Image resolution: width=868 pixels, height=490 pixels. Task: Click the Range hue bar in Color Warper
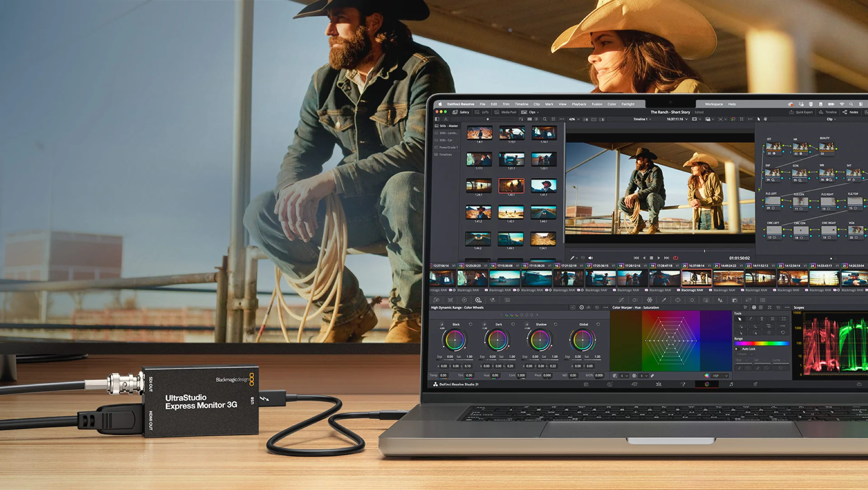(761, 343)
